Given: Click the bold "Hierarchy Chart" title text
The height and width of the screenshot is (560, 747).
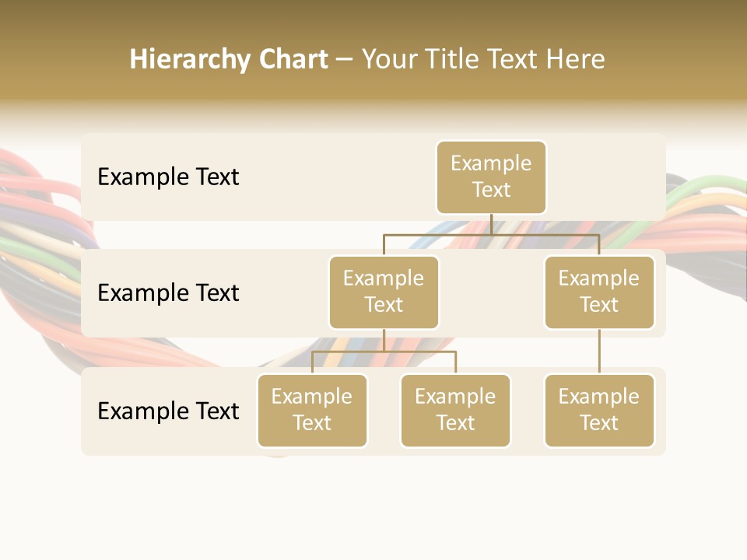Looking at the screenshot, I should click(x=228, y=59).
